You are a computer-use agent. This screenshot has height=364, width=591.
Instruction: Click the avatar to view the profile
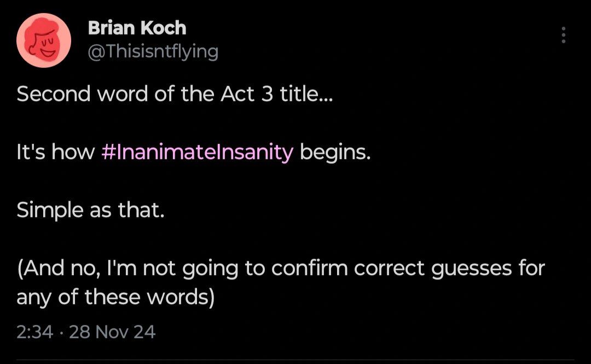(x=44, y=39)
